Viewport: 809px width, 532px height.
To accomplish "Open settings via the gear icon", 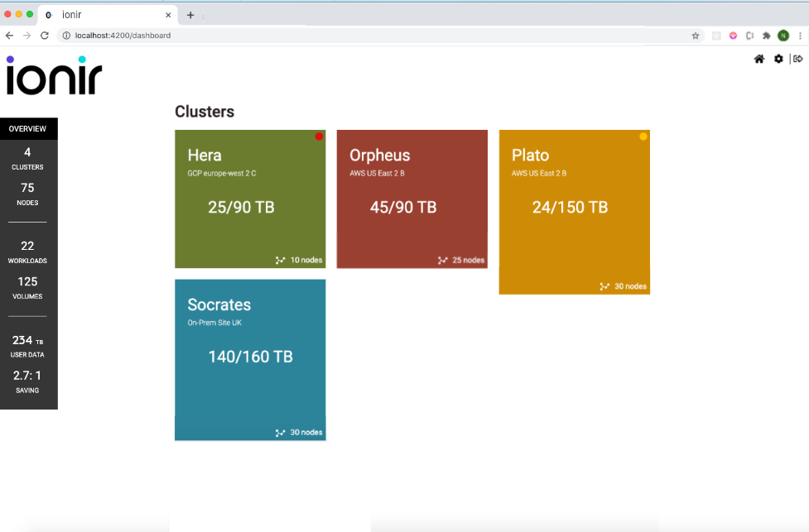I will [778, 59].
